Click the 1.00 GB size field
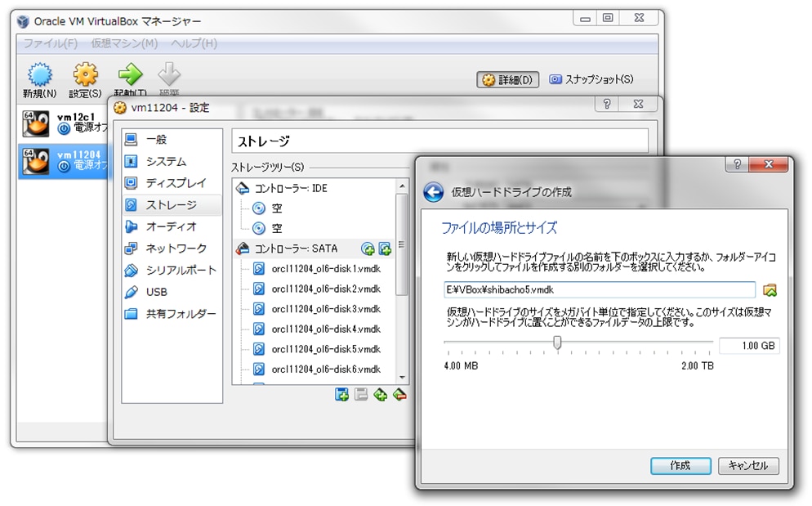 coord(749,346)
